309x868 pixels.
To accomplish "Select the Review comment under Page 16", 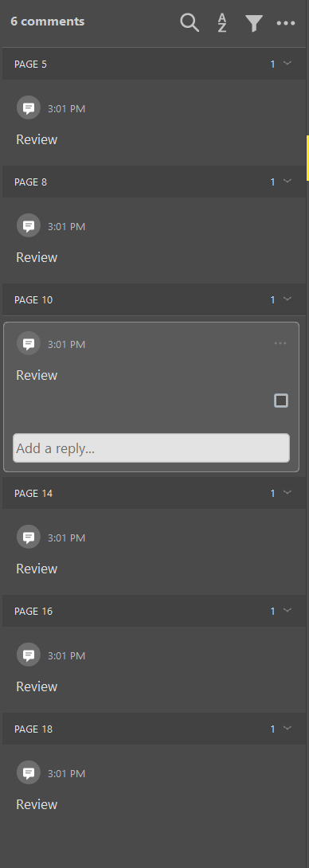I will pos(37,686).
